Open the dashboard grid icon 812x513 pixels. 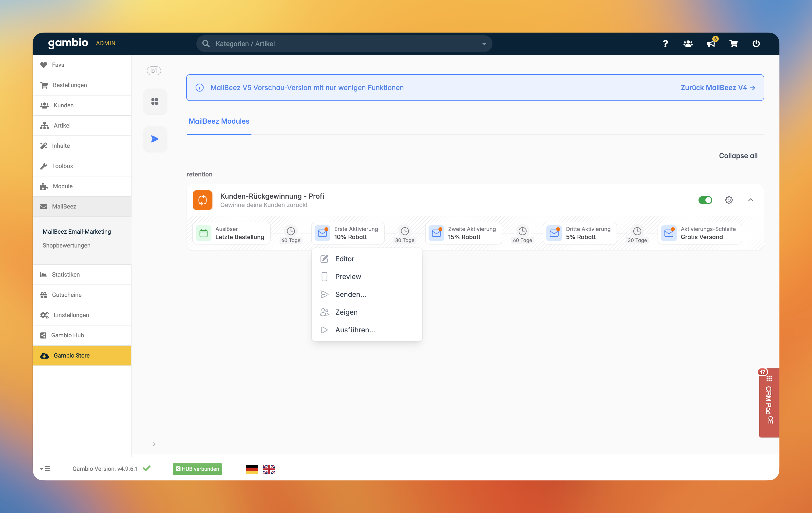[155, 101]
